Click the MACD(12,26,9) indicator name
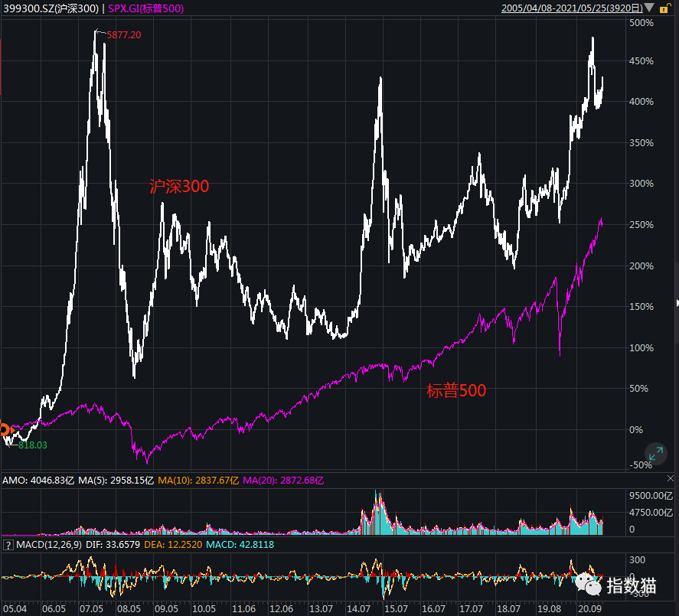This screenshot has height=616, width=679. [x=49, y=545]
